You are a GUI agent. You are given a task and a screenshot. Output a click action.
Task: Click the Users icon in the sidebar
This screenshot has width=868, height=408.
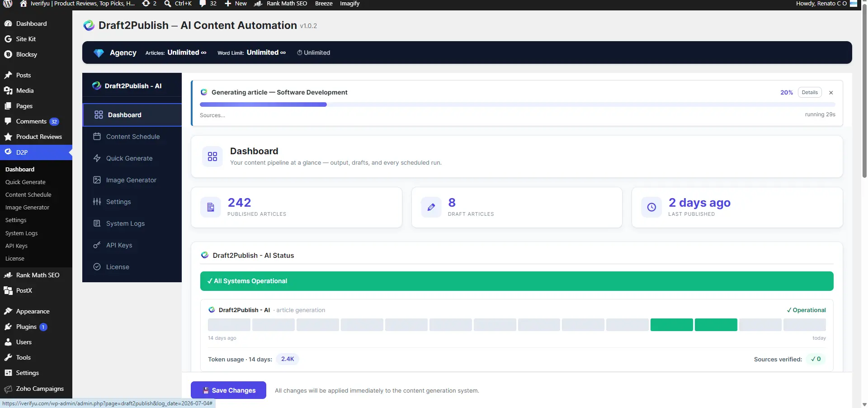click(8, 342)
